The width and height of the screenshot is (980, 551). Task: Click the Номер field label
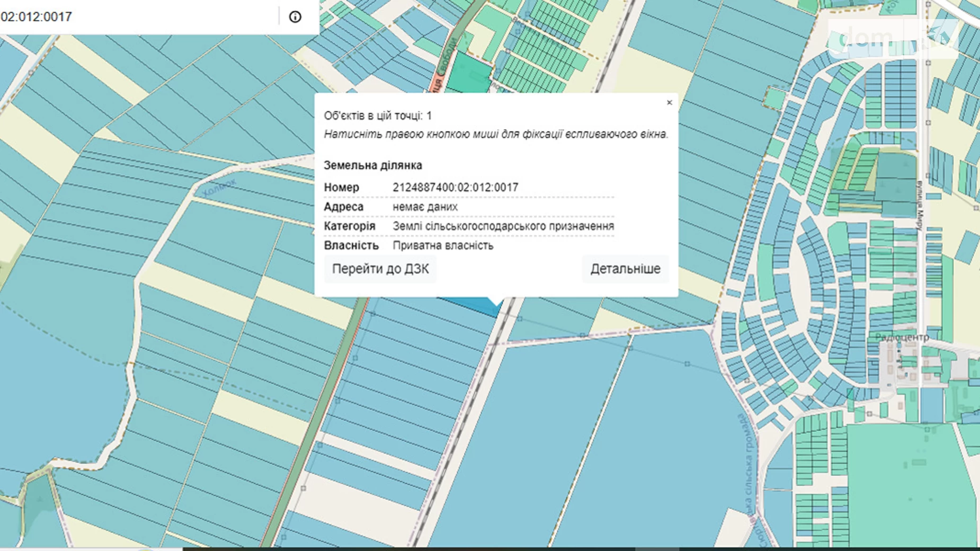[341, 188]
